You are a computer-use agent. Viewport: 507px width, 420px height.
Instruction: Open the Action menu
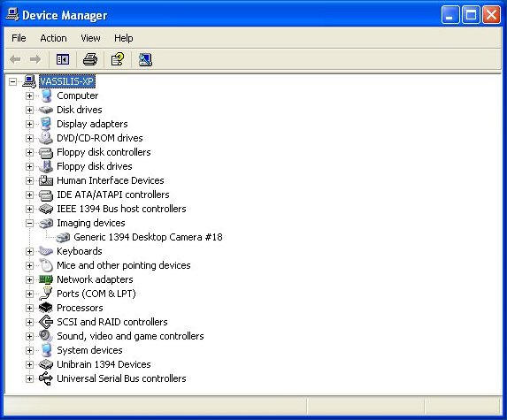click(53, 38)
